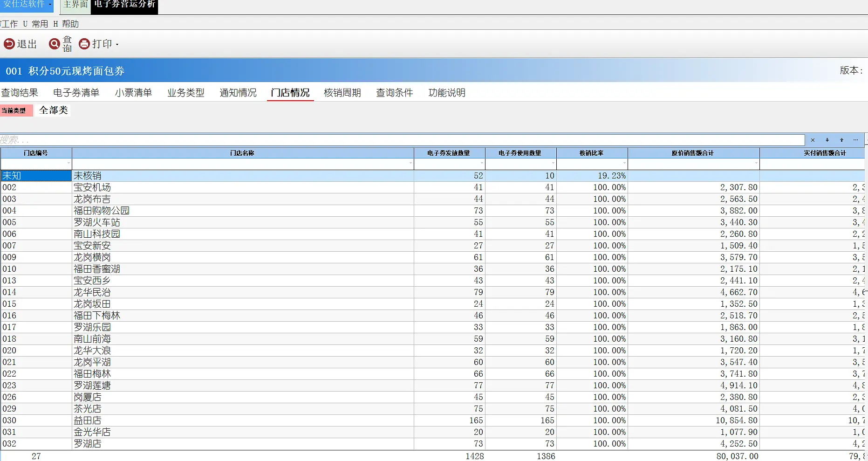
Task: Select the 未核销 row name cell
Action: click(x=243, y=176)
